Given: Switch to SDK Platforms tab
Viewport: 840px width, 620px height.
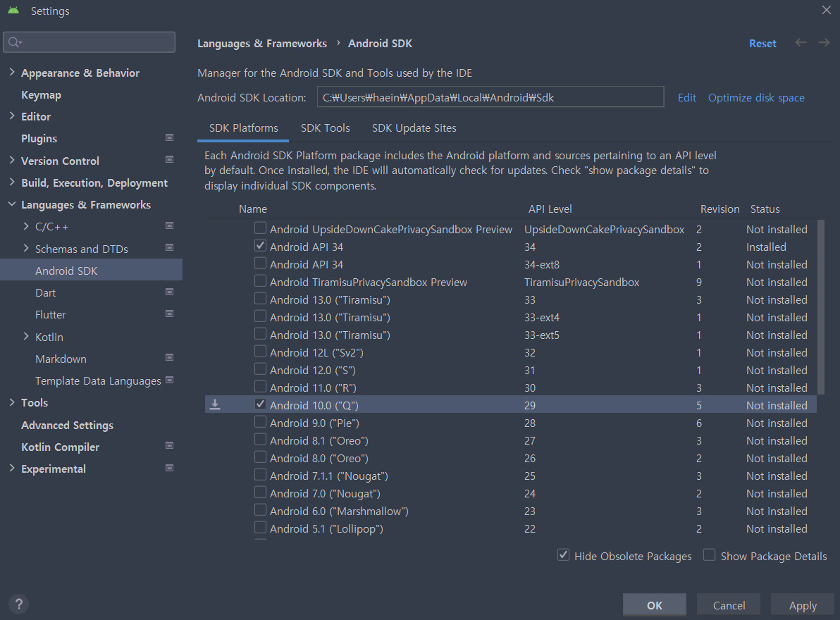Looking at the screenshot, I should point(243,128).
